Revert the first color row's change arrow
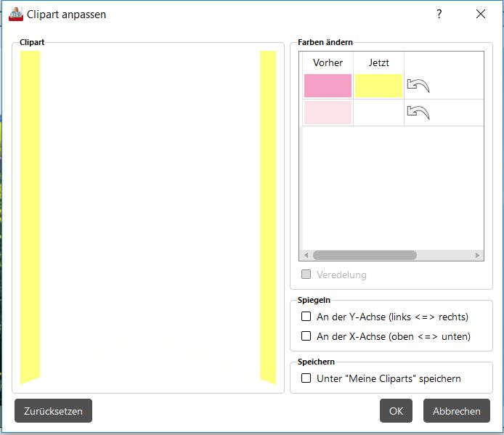The height and width of the screenshot is (435, 504). tap(418, 86)
